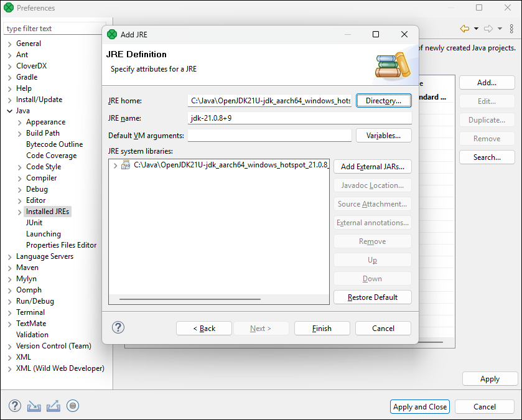Click the horizontal scrollbar in libraries list
The height and width of the screenshot is (420, 522).
190,299
